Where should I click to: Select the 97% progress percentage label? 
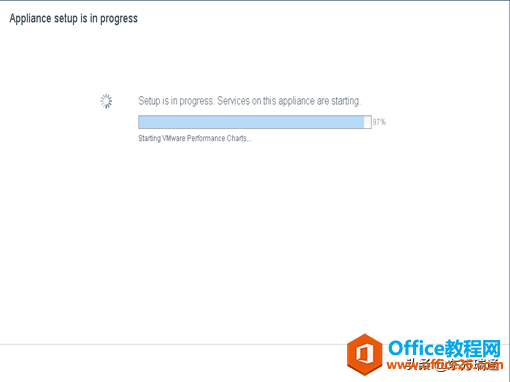tap(379, 122)
